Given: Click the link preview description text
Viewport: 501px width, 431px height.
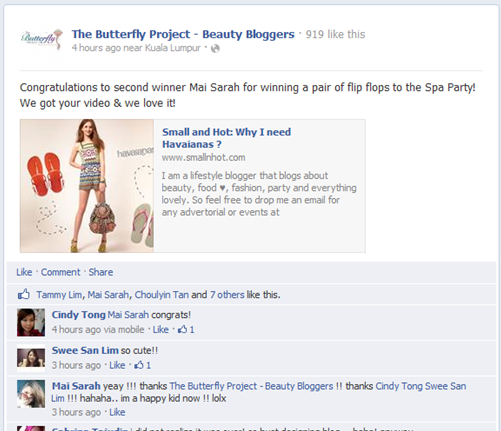Looking at the screenshot, I should pos(259,194).
